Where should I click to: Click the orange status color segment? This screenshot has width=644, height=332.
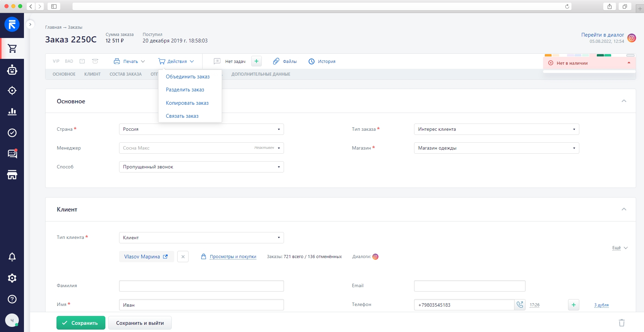[548, 55]
